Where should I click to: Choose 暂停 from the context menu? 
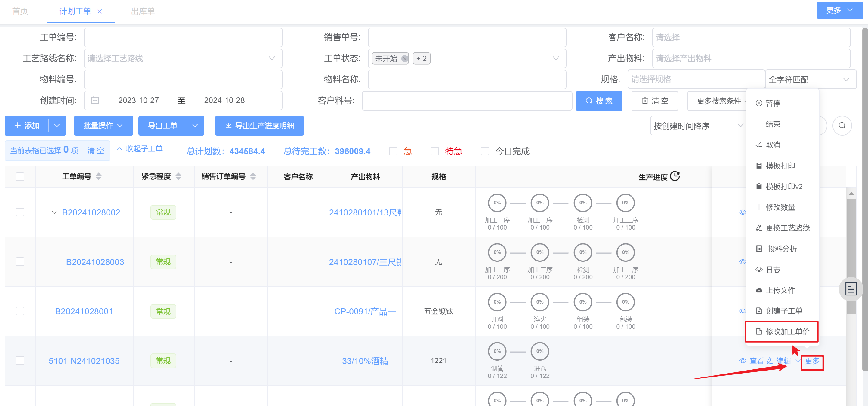pyautogui.click(x=783, y=103)
